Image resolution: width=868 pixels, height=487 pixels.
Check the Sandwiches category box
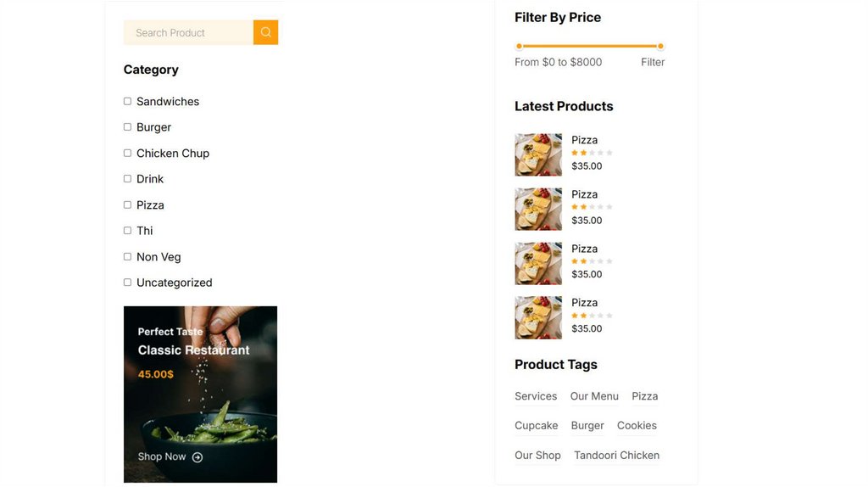click(128, 101)
